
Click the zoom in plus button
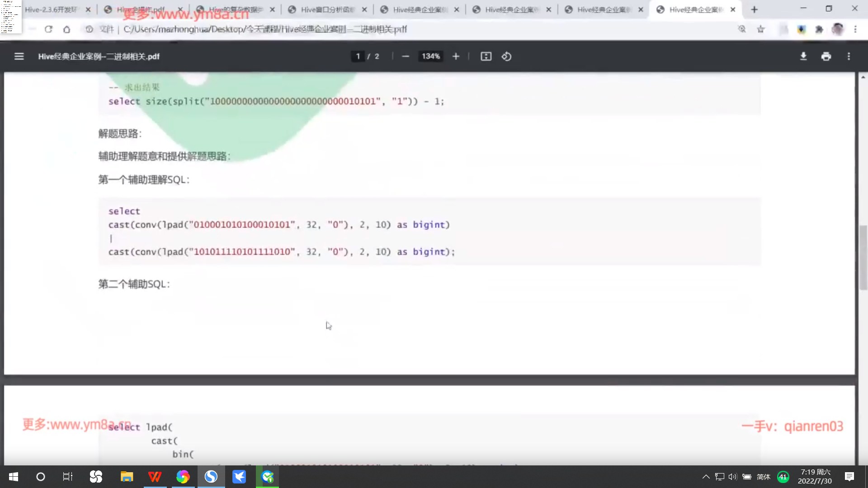tap(456, 56)
